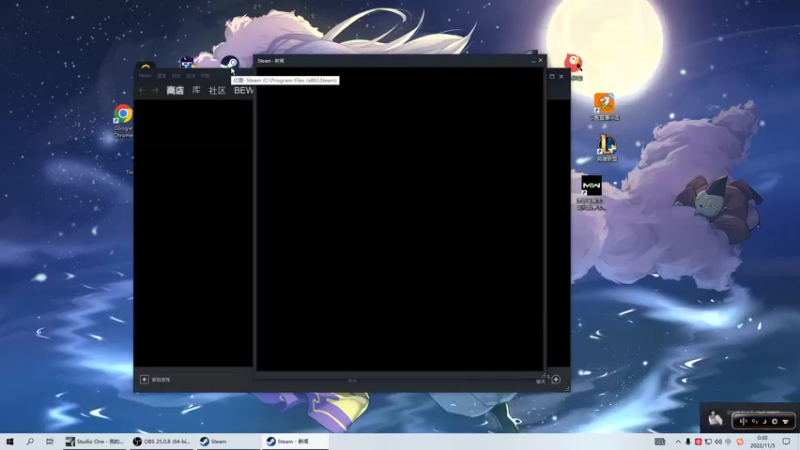Click the add game plus icon in Steam
Viewport: 800px width, 450px height.
pos(144,379)
